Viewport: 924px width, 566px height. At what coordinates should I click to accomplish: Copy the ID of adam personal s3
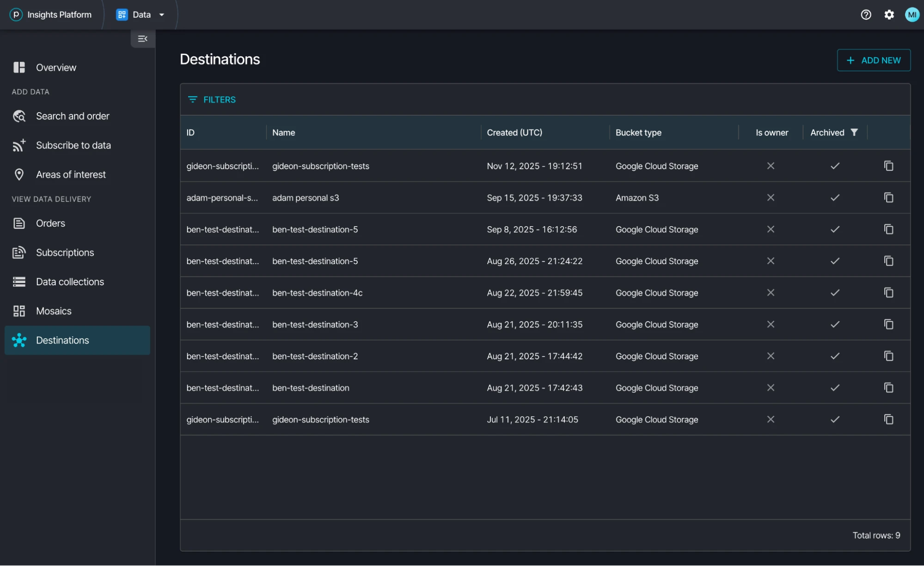[889, 197]
